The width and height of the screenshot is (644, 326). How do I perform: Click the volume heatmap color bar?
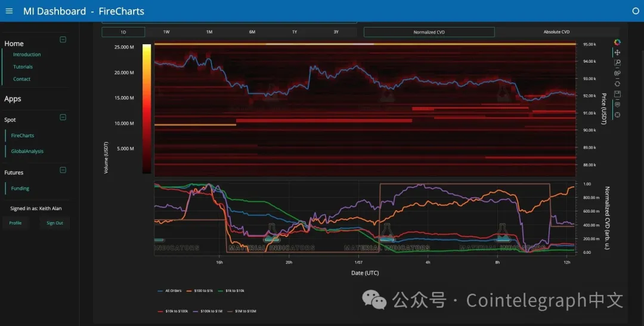(146, 109)
